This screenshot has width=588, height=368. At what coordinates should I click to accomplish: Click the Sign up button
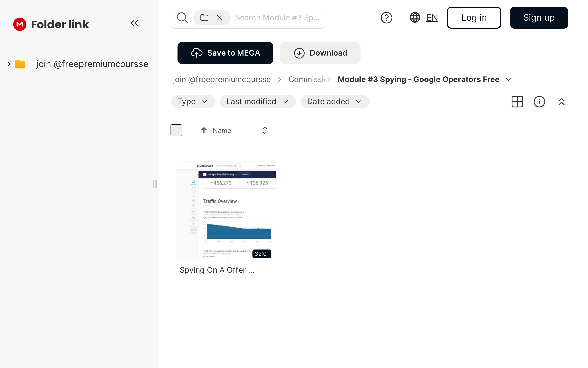pyautogui.click(x=539, y=17)
